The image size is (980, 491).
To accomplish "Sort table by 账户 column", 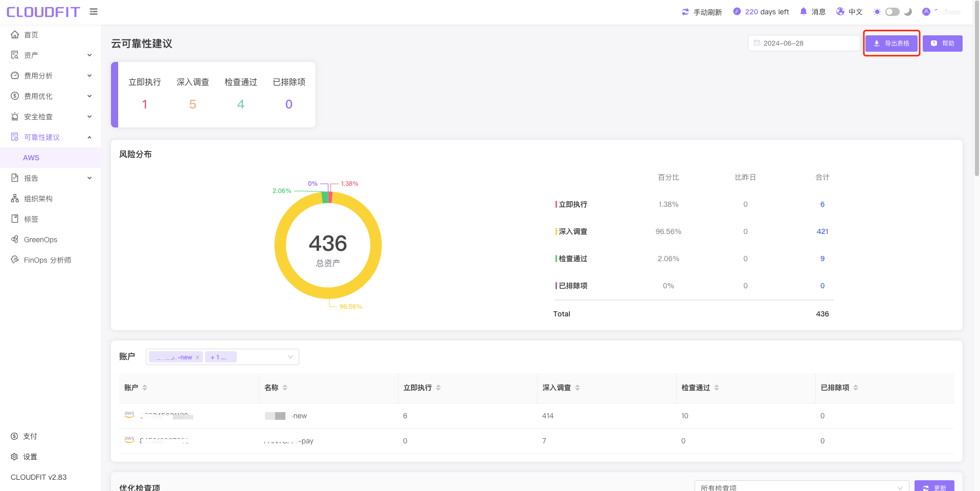I will tap(145, 388).
